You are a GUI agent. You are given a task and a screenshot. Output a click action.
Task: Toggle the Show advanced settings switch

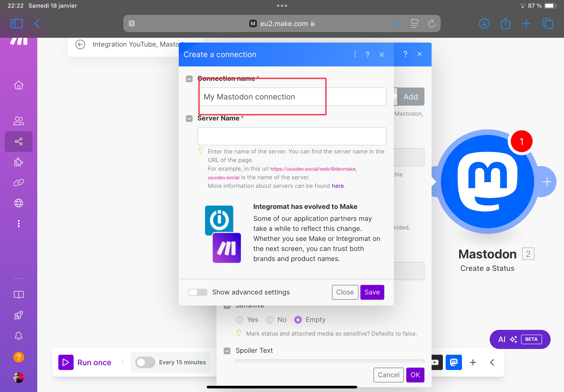[198, 292]
